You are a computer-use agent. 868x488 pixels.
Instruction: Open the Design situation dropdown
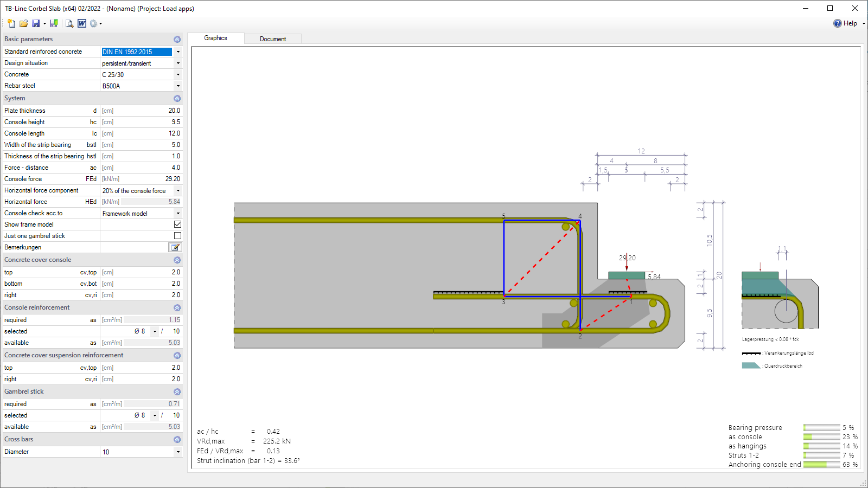[178, 63]
